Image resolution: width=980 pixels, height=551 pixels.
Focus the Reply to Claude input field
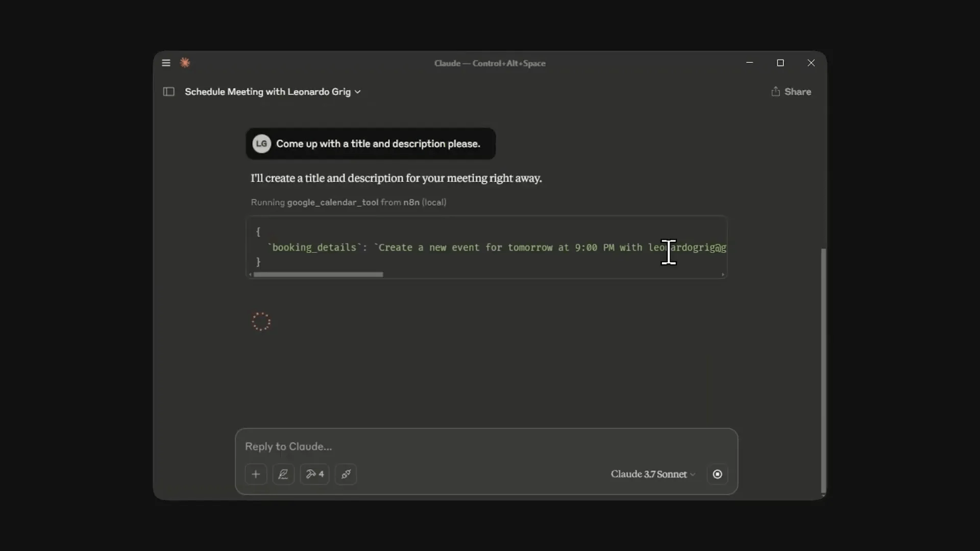(x=486, y=446)
